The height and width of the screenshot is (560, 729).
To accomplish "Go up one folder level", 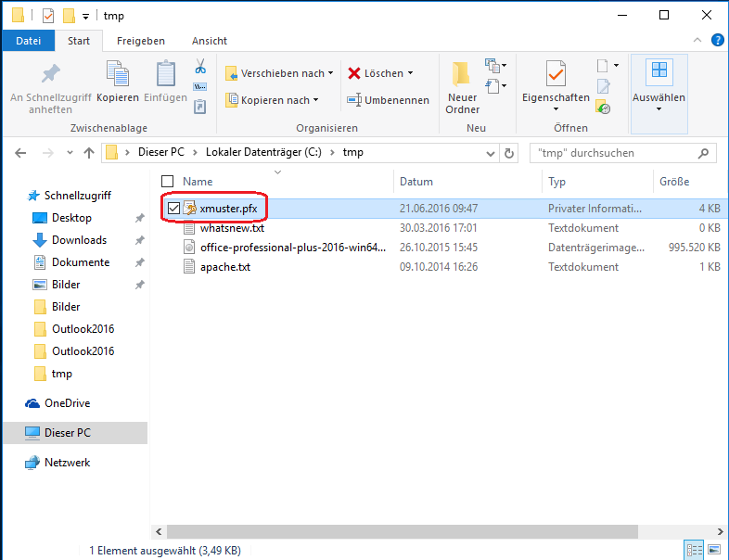I will point(89,152).
